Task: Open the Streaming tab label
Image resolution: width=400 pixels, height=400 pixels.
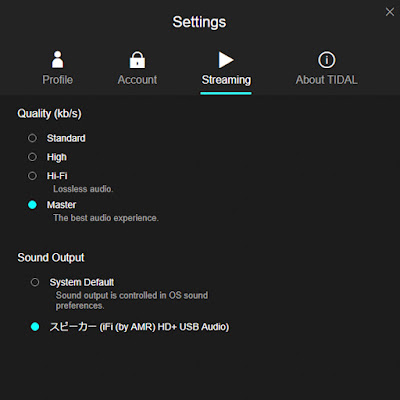Action: tap(226, 80)
